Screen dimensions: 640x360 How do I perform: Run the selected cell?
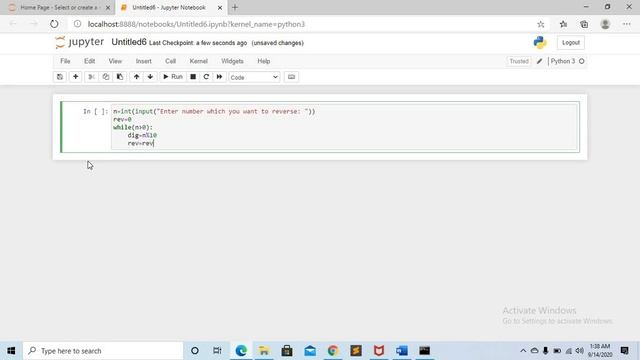173,77
